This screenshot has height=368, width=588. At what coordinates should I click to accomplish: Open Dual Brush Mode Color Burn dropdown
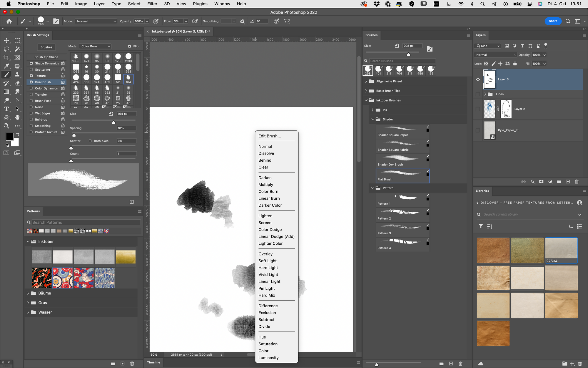tap(95, 46)
